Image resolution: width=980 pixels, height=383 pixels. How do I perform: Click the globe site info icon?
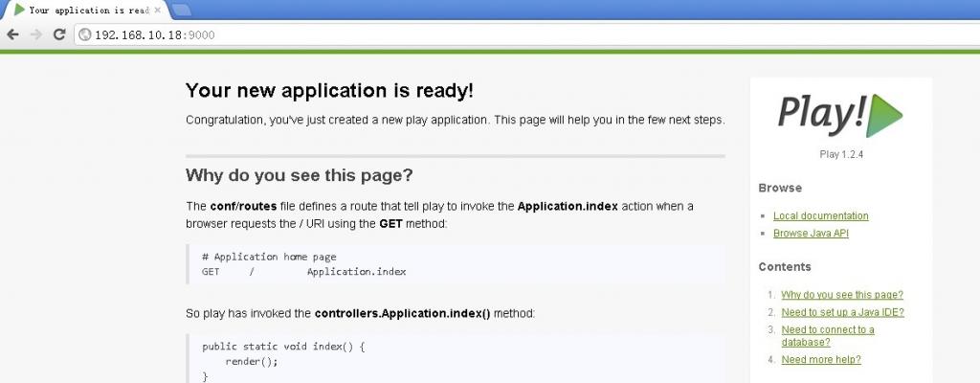click(x=85, y=35)
